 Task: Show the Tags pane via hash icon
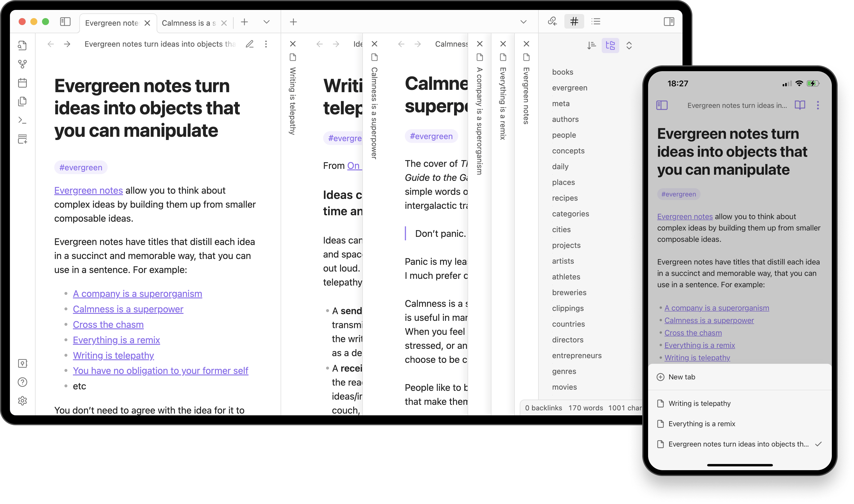click(x=574, y=22)
